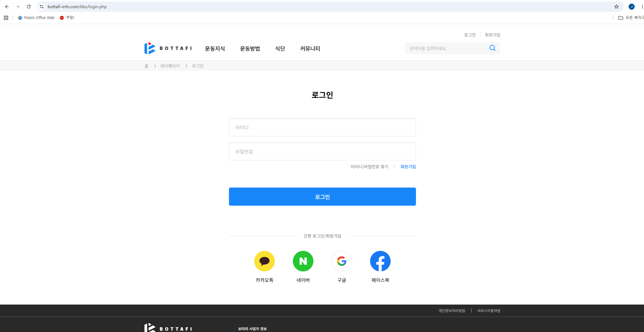
Task: Open 개인정보처리방침 in footer
Action: coord(452,311)
